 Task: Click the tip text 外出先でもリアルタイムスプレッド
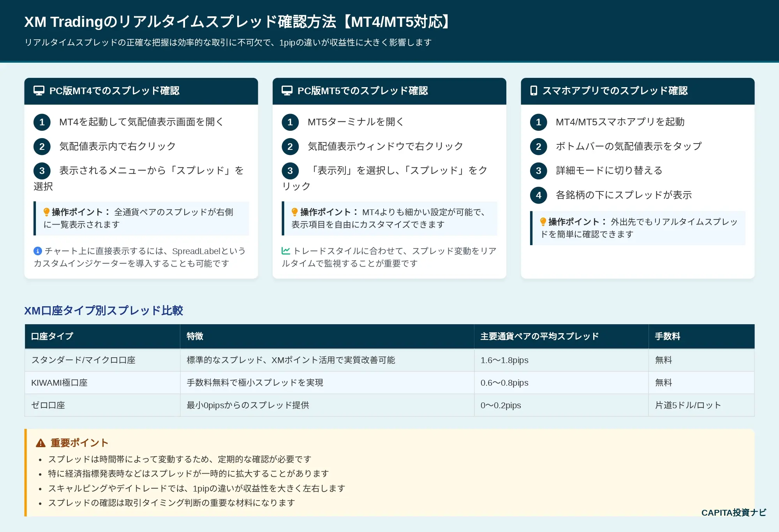coord(639,228)
